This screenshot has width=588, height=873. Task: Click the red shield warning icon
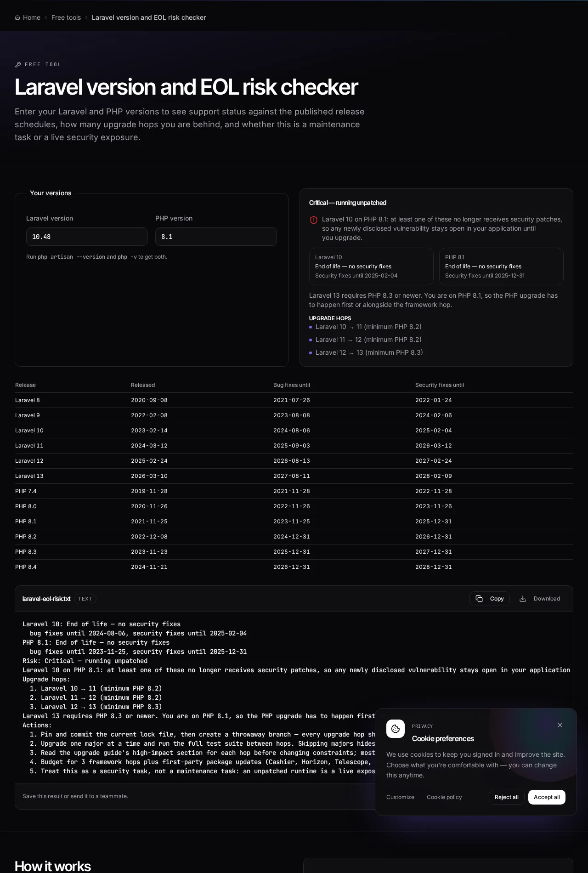[314, 220]
